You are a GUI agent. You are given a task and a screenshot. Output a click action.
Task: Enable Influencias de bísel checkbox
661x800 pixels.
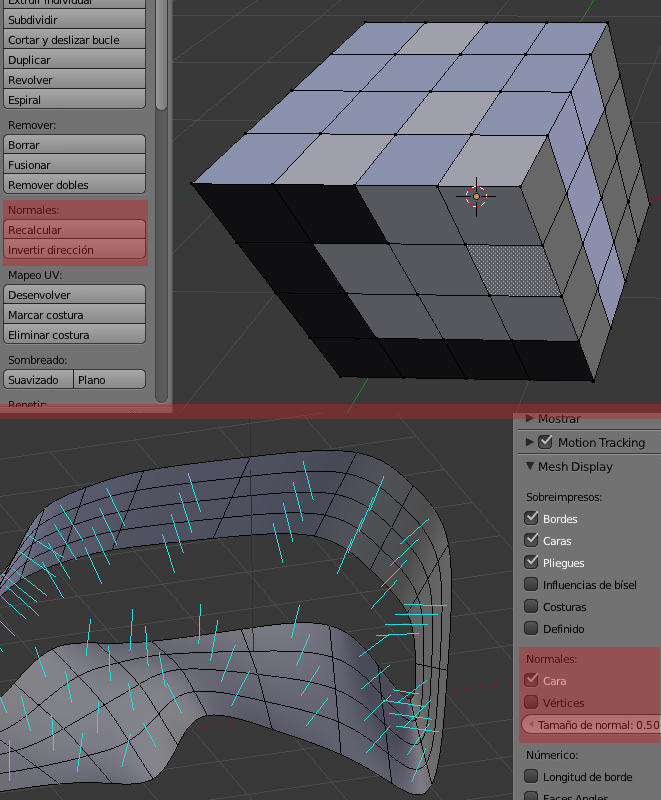click(x=531, y=584)
